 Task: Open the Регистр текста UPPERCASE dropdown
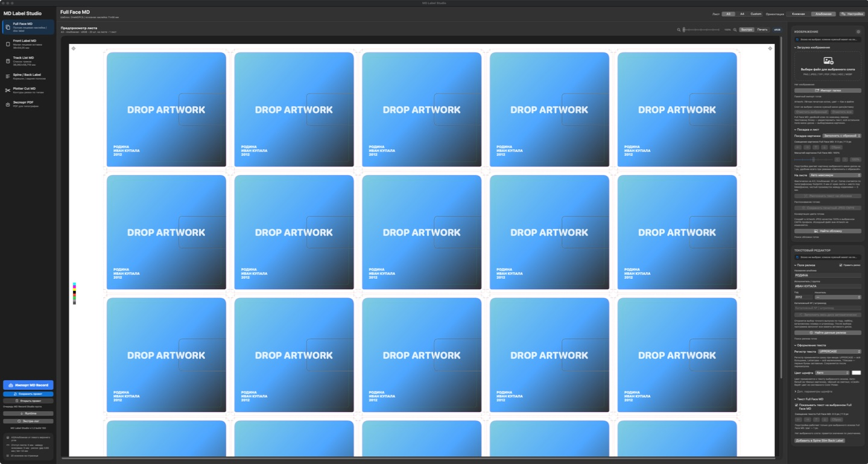(x=840, y=351)
